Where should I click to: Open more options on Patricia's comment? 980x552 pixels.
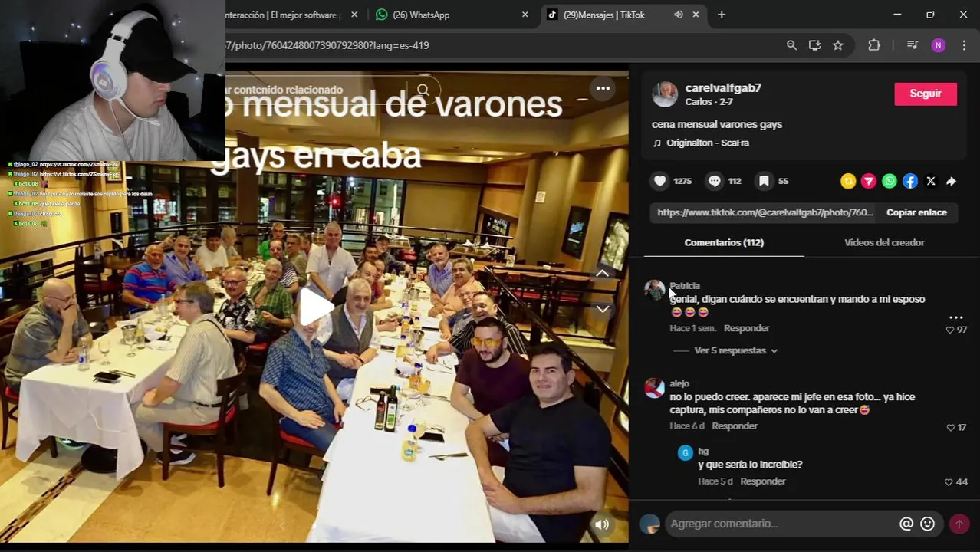click(x=956, y=317)
